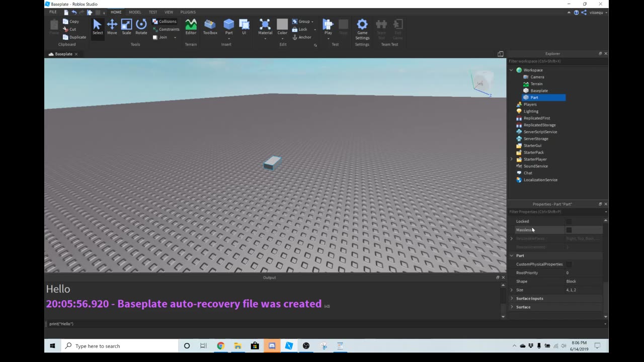Open the Color picker swatch
The image size is (644, 362).
tap(282, 24)
